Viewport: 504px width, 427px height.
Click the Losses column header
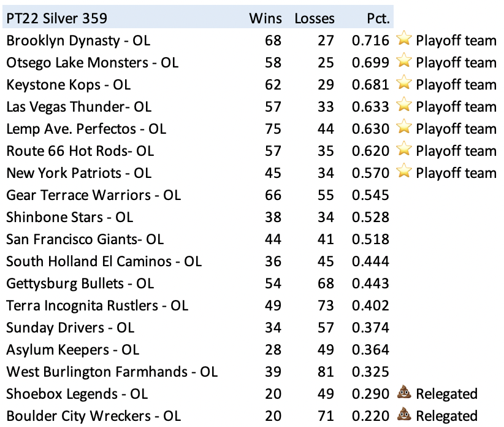click(x=315, y=18)
